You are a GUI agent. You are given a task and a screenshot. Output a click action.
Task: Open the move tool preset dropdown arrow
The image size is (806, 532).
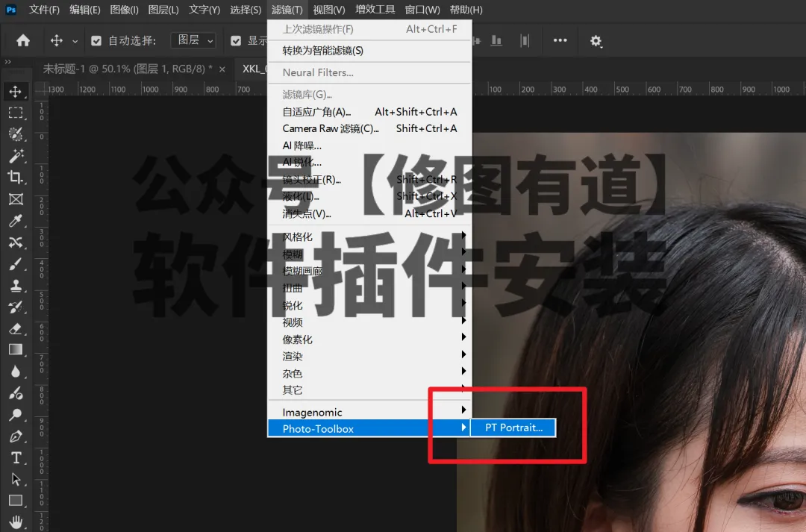click(x=75, y=41)
